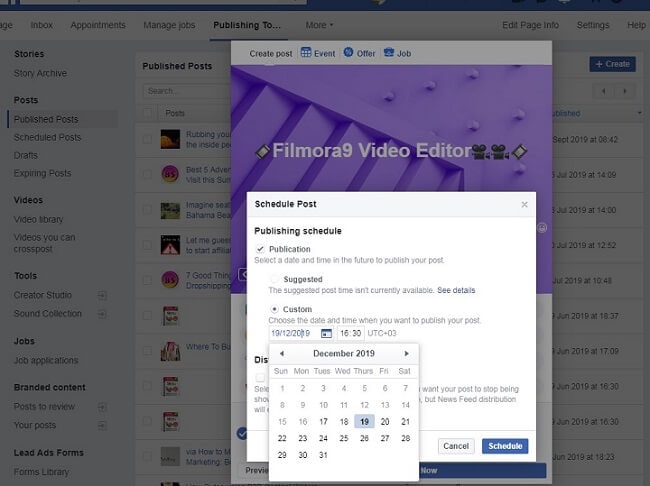Viewport: 650px width, 486px height.
Task: Open Forms Library in sidebar
Action: pos(41,472)
